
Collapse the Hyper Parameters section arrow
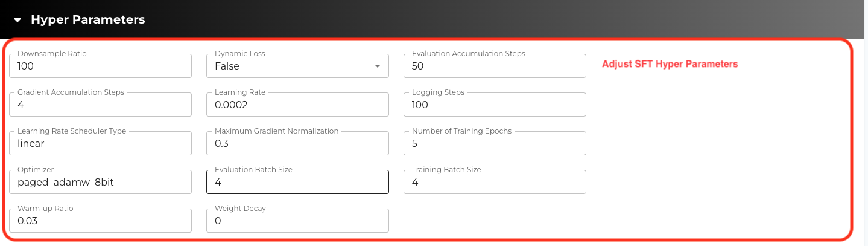coord(18,20)
